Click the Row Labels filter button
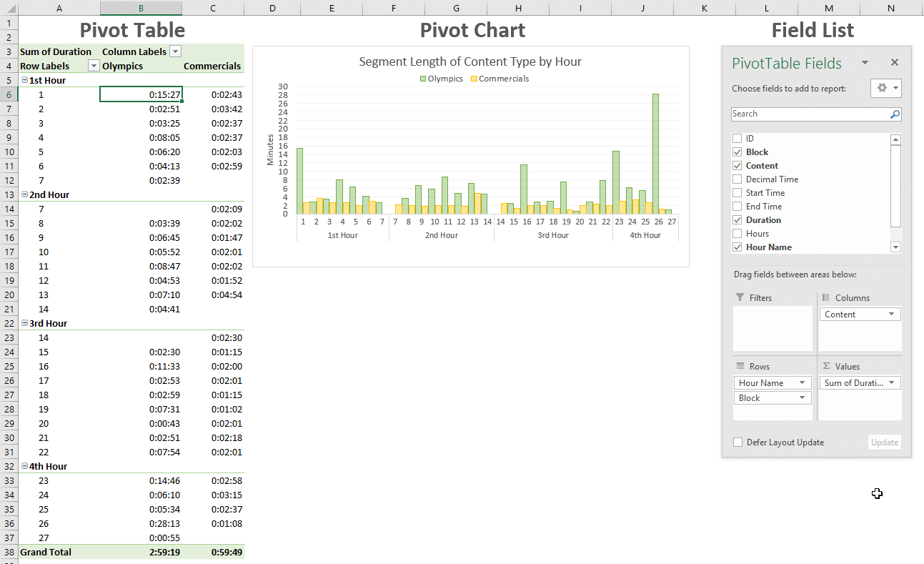924x564 pixels. point(94,66)
